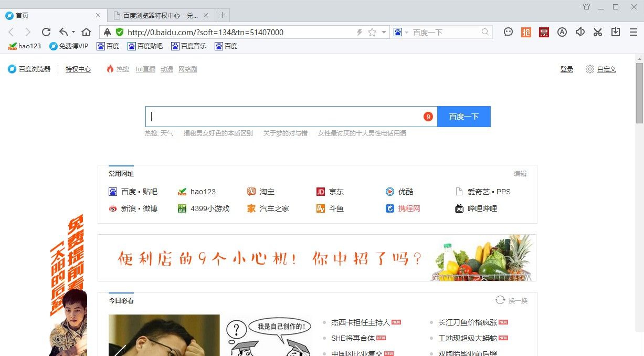
Task: Mute page sound with the speaker icon
Action: click(x=580, y=32)
